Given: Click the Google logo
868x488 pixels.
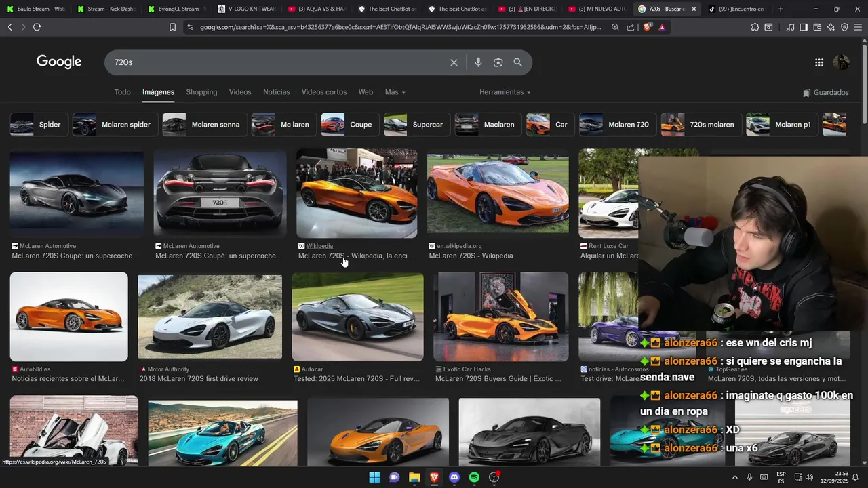Looking at the screenshot, I should pos(59,62).
